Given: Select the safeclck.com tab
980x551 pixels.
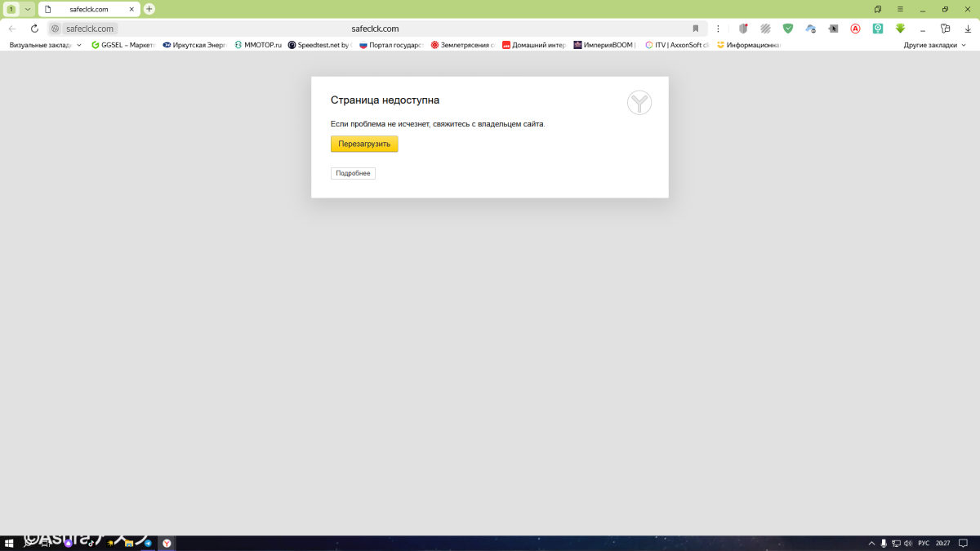Looking at the screenshot, I should click(x=88, y=9).
